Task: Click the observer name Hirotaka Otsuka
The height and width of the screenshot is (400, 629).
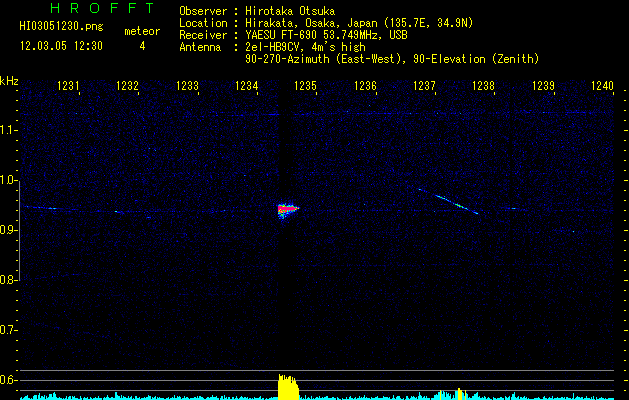Action: 290,11
